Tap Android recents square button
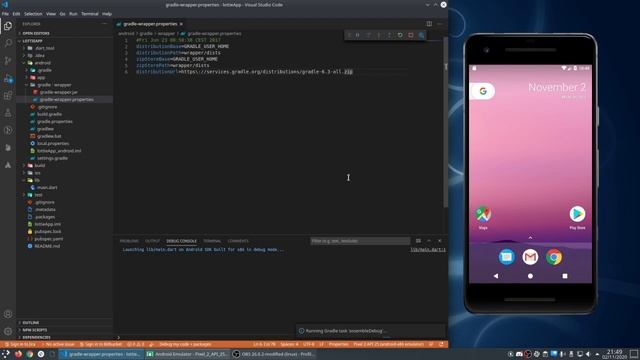This screenshot has height=360, width=640. tap(565, 276)
